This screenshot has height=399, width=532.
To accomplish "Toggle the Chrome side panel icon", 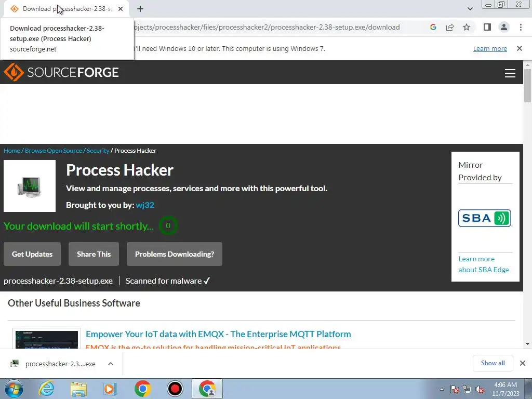I will pyautogui.click(x=487, y=27).
